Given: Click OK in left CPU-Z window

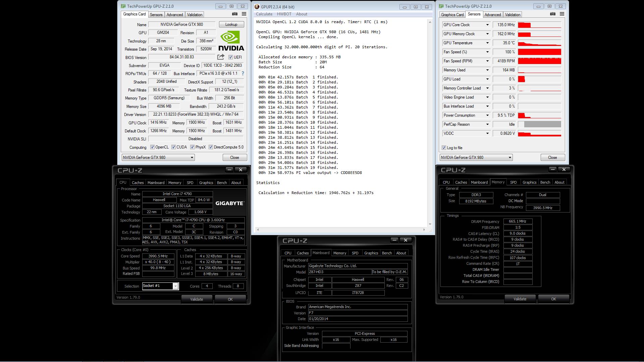Looking at the screenshot, I should coord(230,299).
